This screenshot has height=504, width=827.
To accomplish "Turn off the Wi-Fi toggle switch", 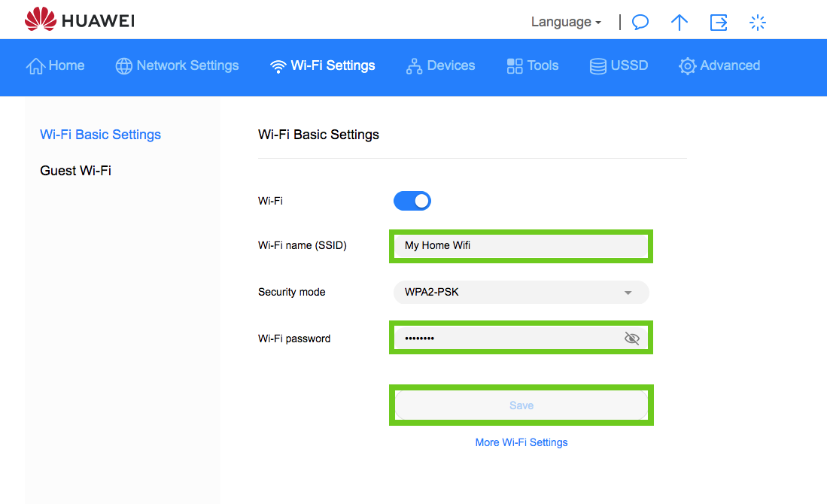I will (x=412, y=201).
